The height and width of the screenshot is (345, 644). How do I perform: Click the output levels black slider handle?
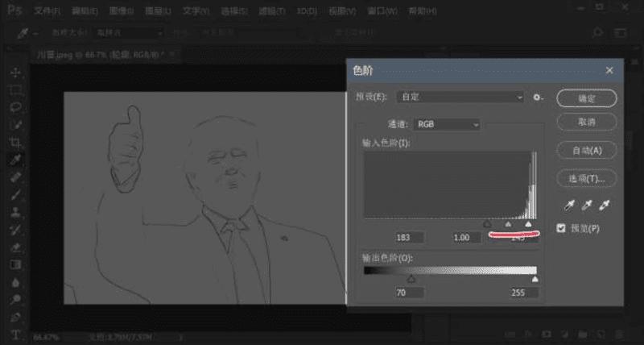click(x=411, y=280)
